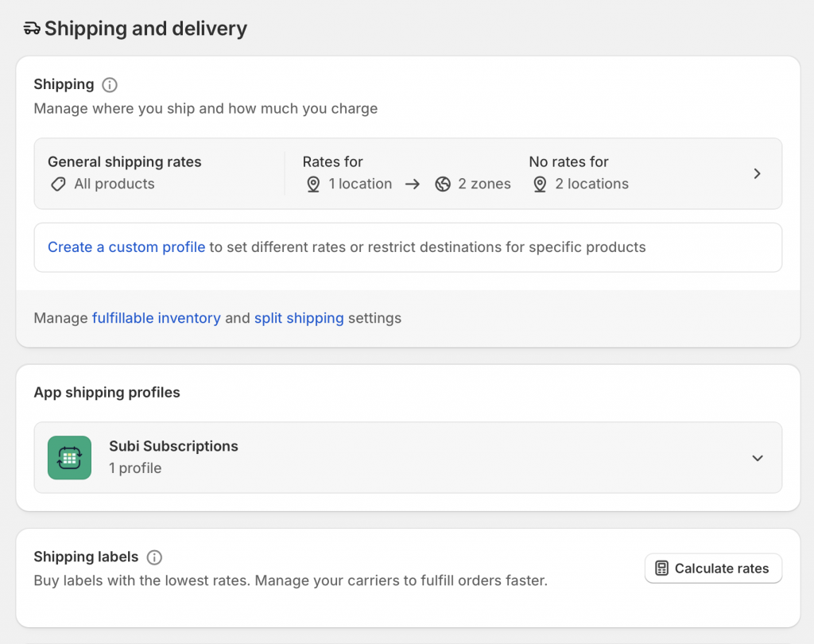Click the location pin icon before 2 locations
The width and height of the screenshot is (814, 644).
point(540,184)
